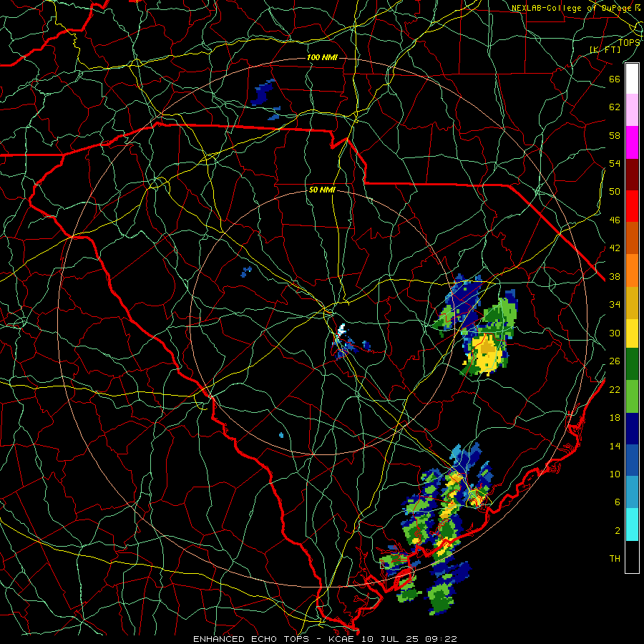The width and height of the screenshot is (644, 644).
Task: Pick the navy legend swatch
Action: 632,429
